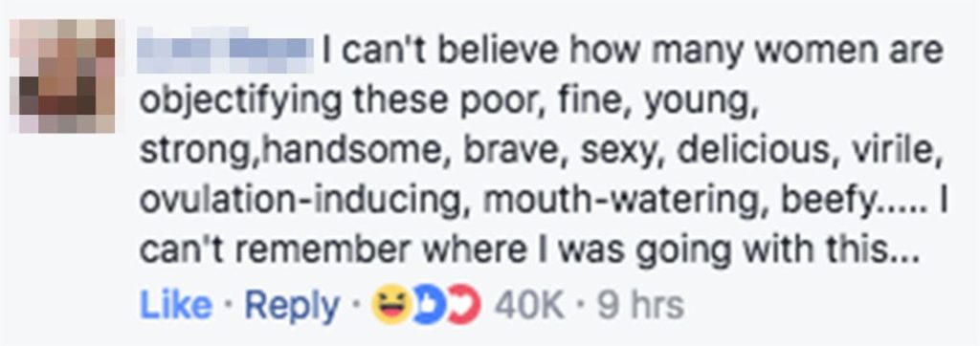The image size is (980, 346).
Task: Open the 9 hrs timestamp permalink
Action: click(640, 306)
